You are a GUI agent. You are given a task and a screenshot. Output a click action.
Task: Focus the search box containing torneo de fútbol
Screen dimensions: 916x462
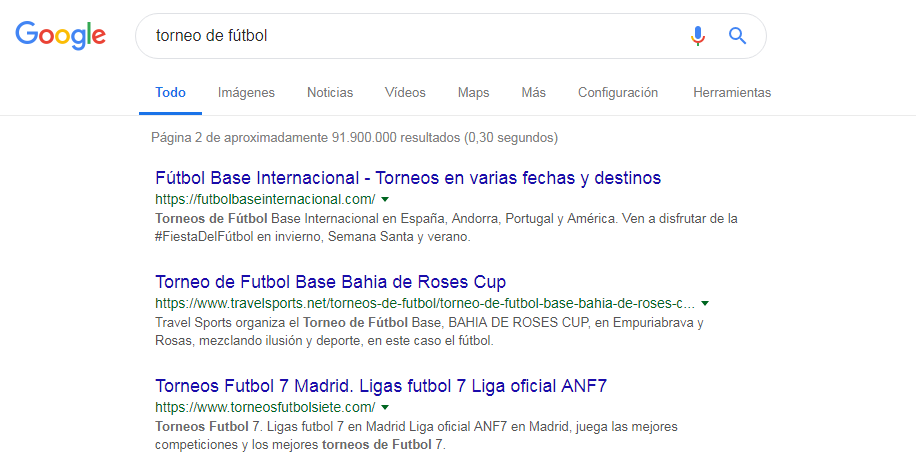tap(450, 36)
